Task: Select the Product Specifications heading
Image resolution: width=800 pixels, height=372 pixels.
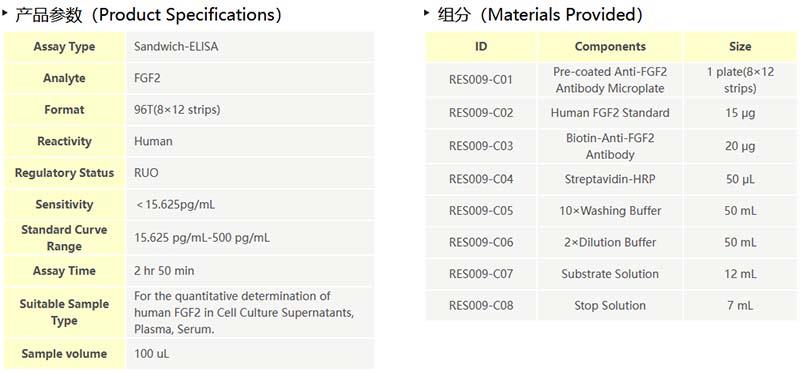Action: click(148, 15)
